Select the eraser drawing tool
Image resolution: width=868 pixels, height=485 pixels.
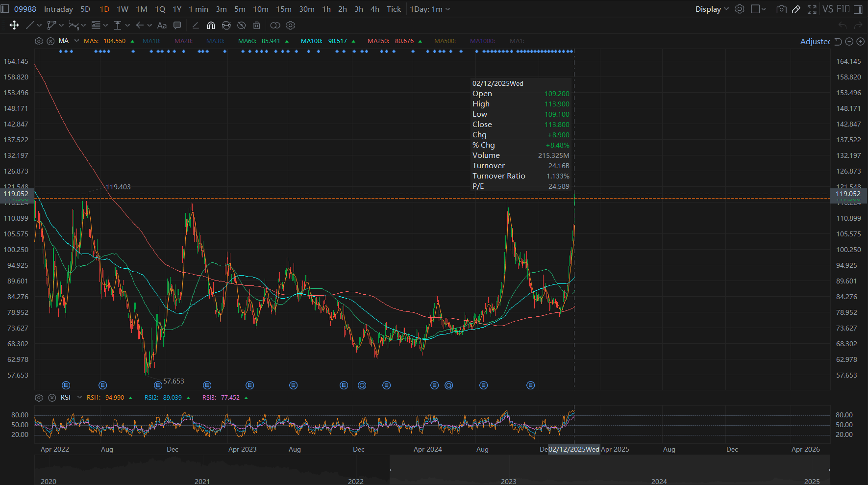tap(196, 25)
